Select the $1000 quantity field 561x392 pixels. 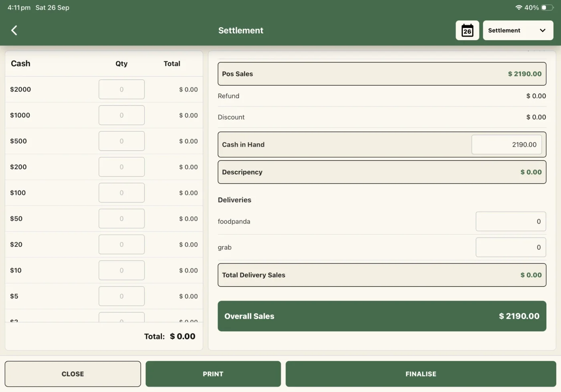click(121, 115)
